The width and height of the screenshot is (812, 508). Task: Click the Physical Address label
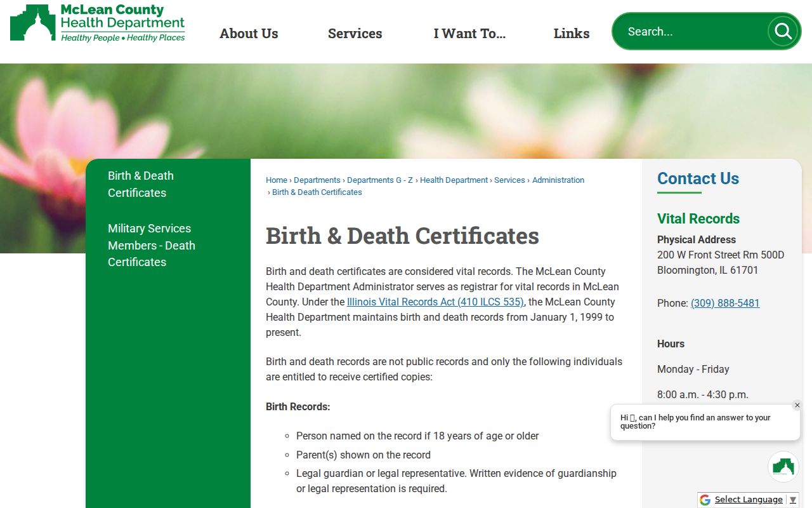697,239
